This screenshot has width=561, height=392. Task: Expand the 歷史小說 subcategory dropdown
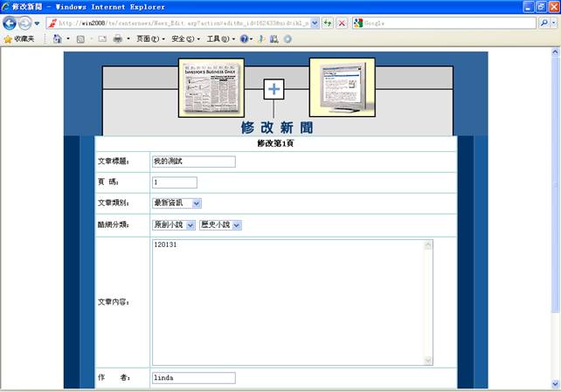(220, 225)
